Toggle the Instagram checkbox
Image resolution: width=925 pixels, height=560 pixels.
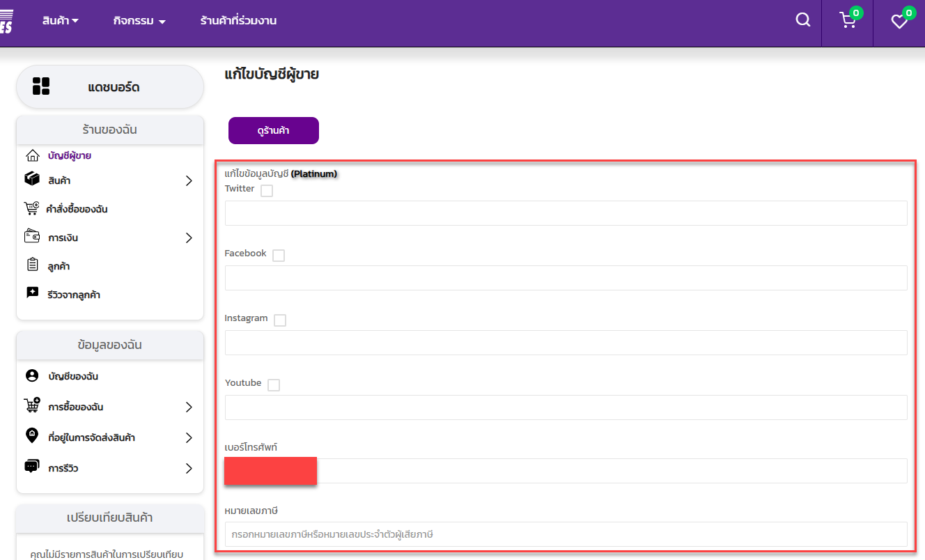280,320
